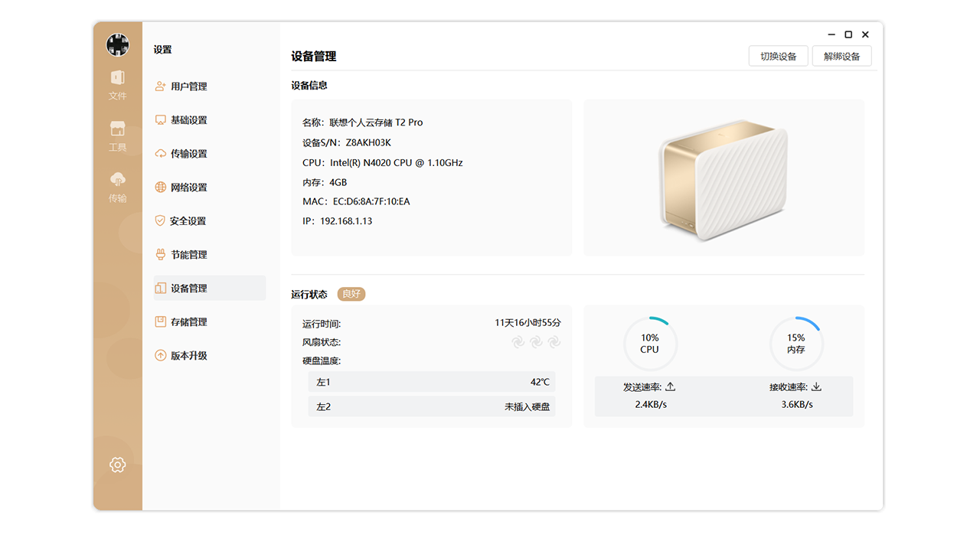Select 版本升级 to check for updates
Image resolution: width=980 pixels, height=551 pixels.
click(x=188, y=355)
